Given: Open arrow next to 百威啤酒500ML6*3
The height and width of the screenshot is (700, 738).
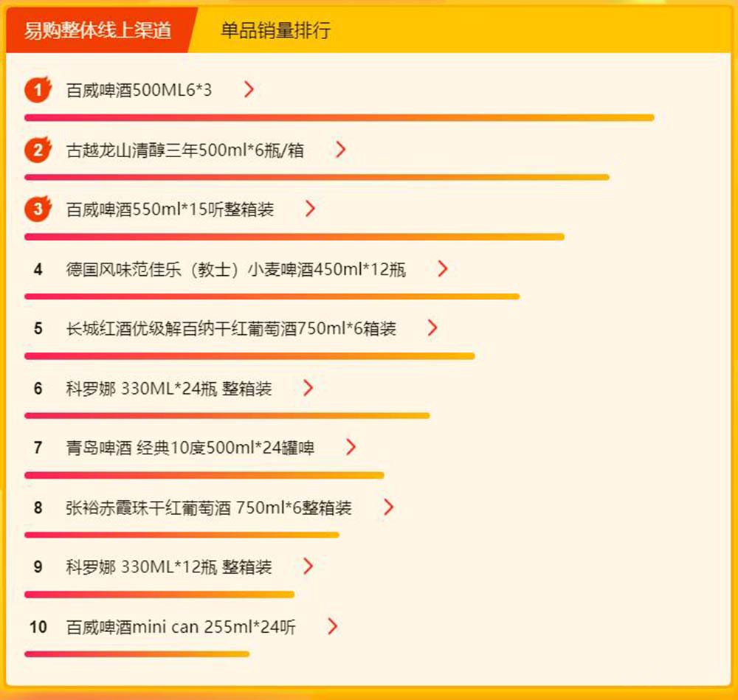Looking at the screenshot, I should pos(249,89).
